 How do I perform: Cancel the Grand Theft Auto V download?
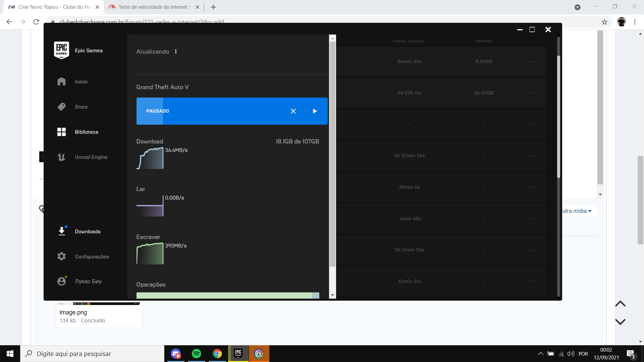coord(293,111)
